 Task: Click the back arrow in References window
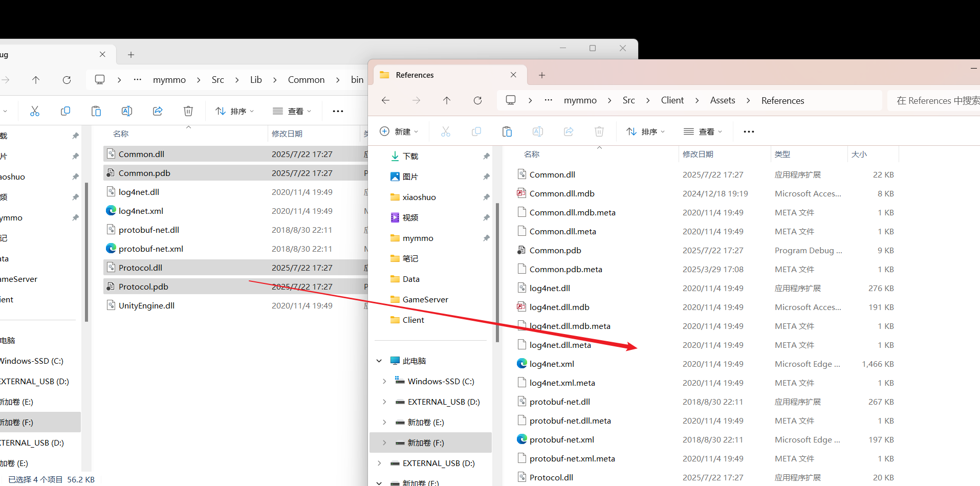386,100
